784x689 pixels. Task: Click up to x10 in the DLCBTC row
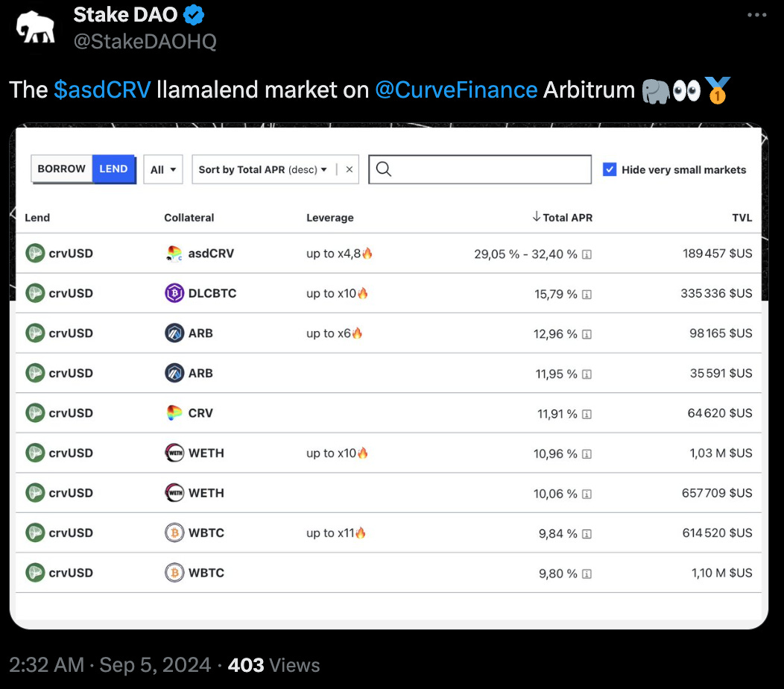(331, 293)
